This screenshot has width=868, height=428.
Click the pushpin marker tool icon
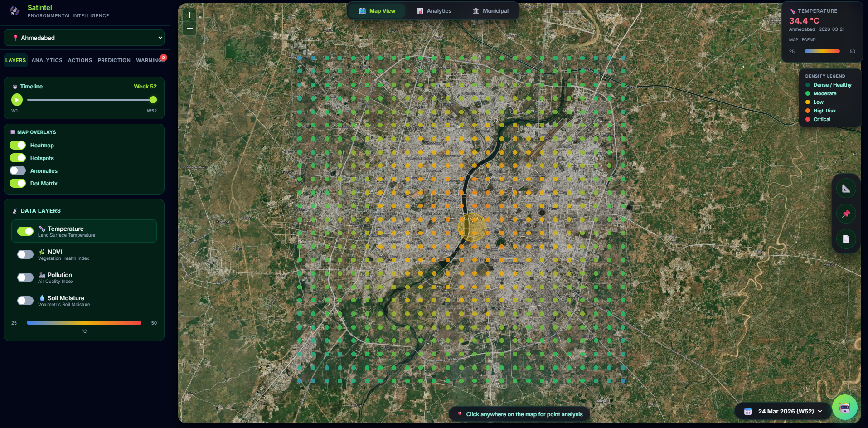(846, 214)
